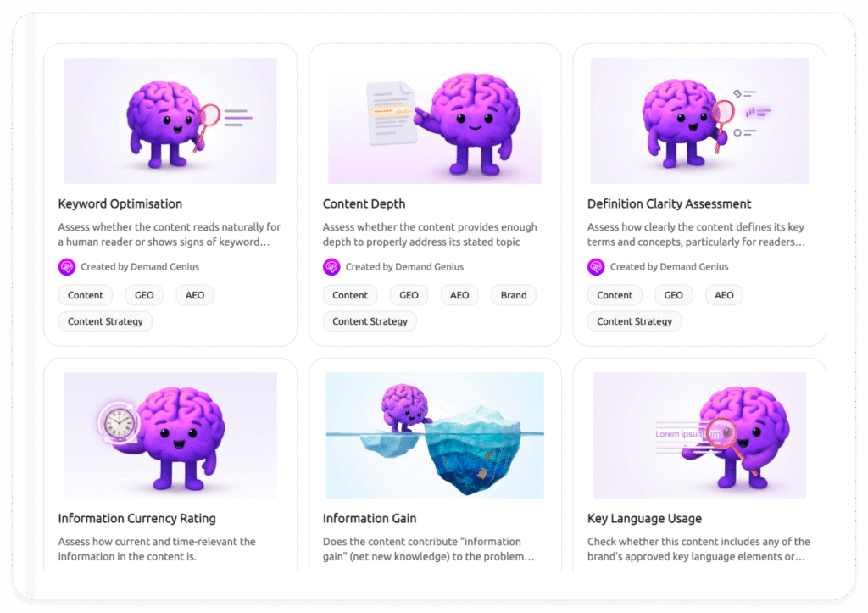Open the Information Currency Rating title

[x=136, y=518]
